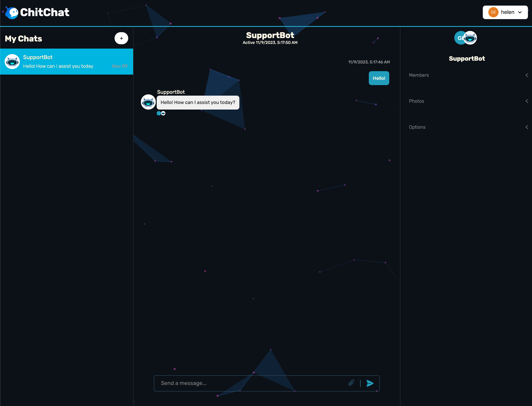Click SupportBot avatar beside the received message
Image resolution: width=532 pixels, height=406 pixels.
click(148, 102)
